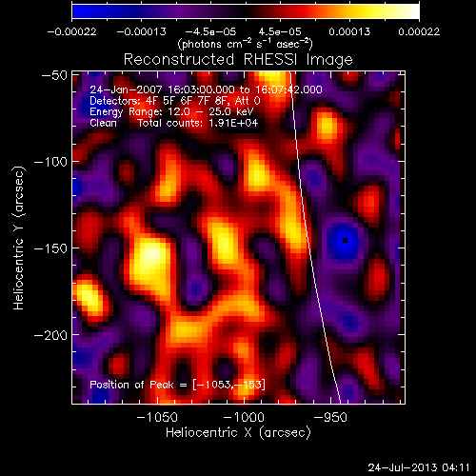
Task: Click the 'Heliocentric Y (arcsec)' axis label
Action: pyautogui.click(x=19, y=238)
